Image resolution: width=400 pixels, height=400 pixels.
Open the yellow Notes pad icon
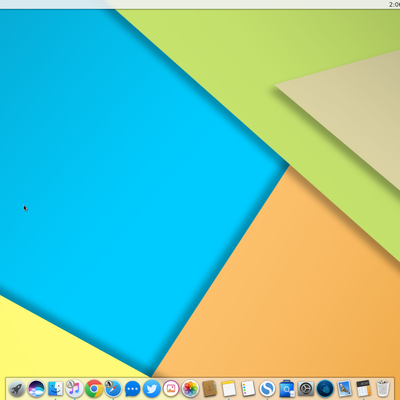pyautogui.click(x=229, y=388)
